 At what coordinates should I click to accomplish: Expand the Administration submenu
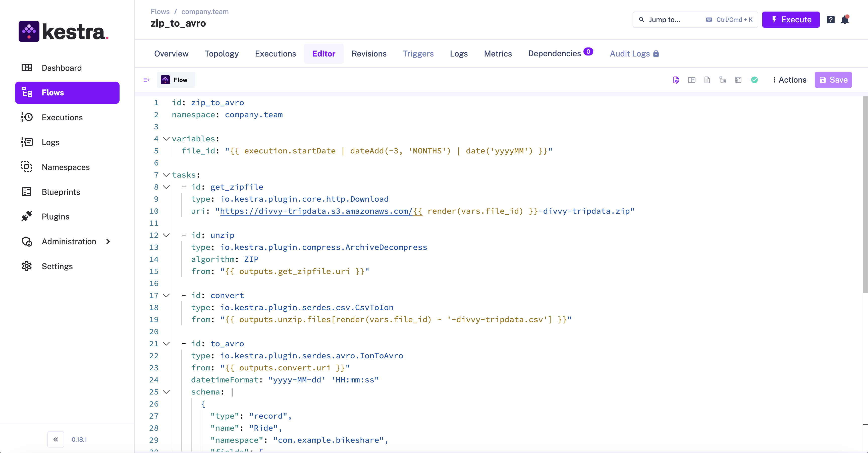pos(108,241)
